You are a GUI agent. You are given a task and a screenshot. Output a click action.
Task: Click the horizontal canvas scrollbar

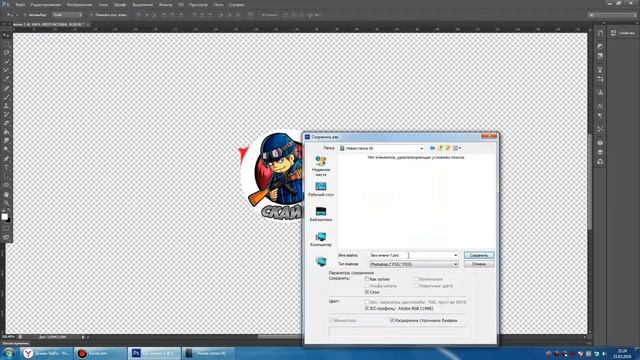(280, 337)
